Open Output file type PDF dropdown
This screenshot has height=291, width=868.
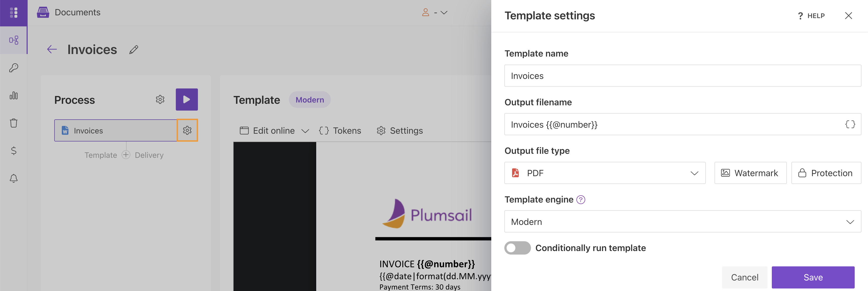pos(605,173)
